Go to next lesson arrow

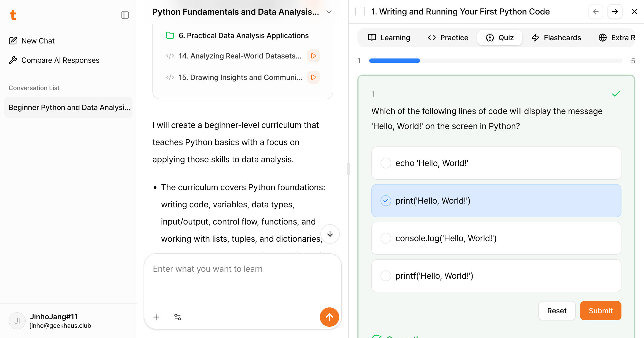pos(615,12)
